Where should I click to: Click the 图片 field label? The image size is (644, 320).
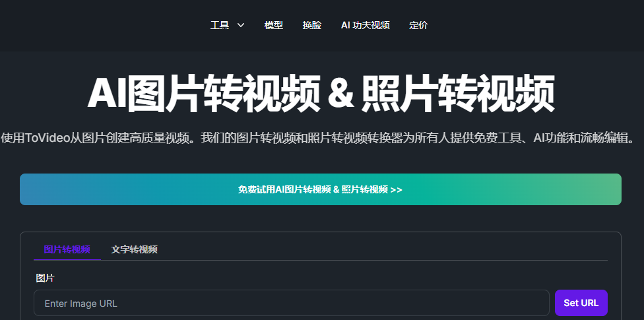[45, 278]
